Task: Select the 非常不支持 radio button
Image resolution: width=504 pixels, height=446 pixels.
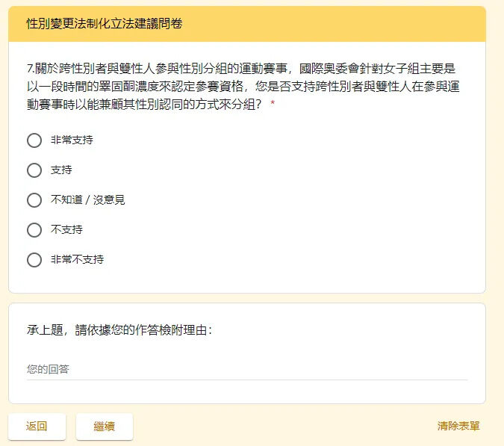Action: point(34,260)
